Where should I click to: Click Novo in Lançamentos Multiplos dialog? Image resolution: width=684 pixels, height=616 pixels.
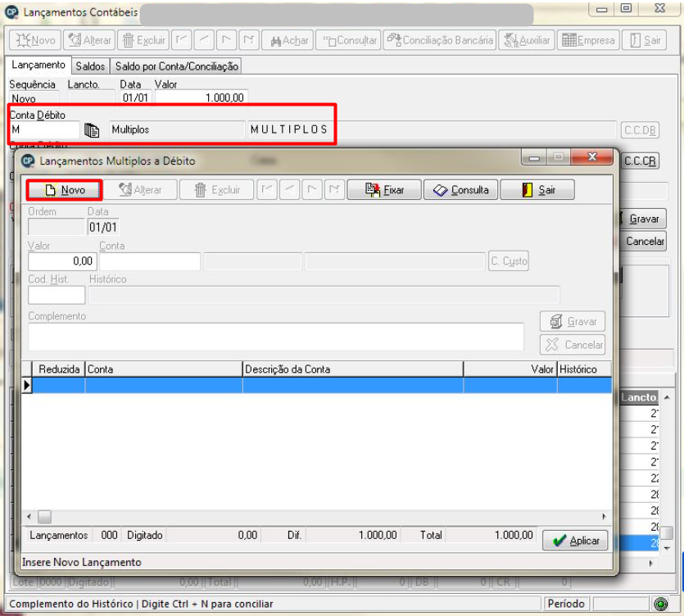click(x=65, y=190)
